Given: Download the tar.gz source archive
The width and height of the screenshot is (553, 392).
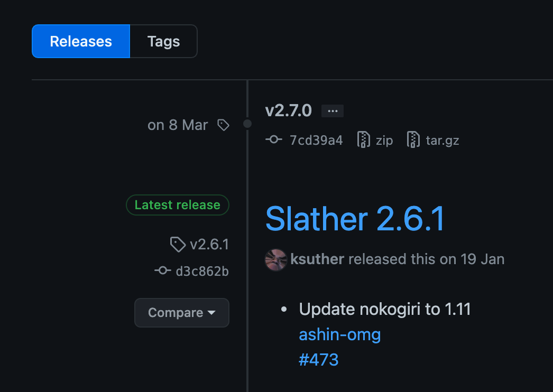Looking at the screenshot, I should tap(443, 141).
